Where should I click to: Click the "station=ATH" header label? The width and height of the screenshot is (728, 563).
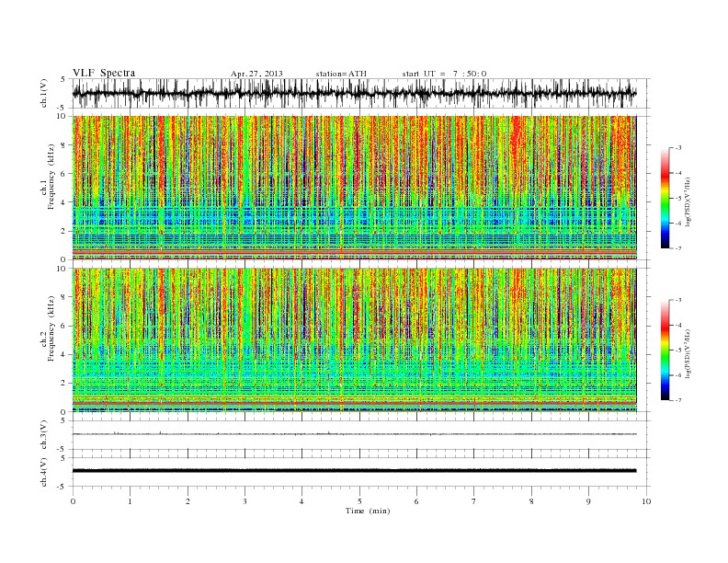tap(341, 74)
